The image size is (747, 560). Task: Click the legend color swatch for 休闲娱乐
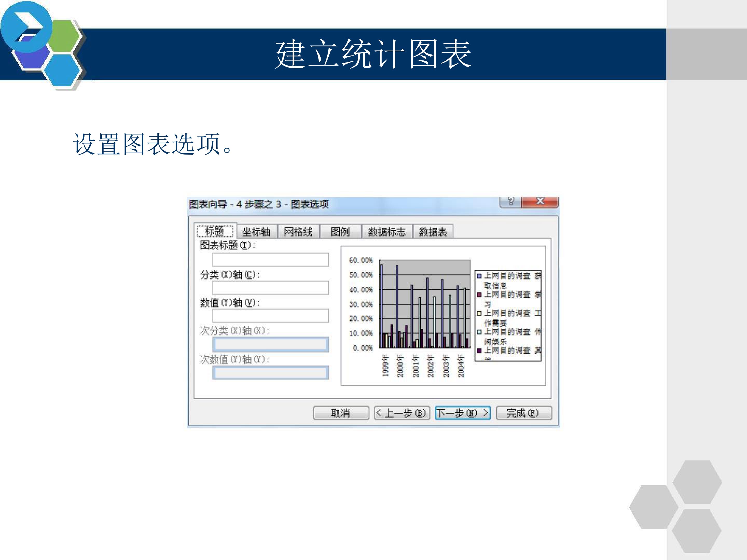tap(479, 332)
